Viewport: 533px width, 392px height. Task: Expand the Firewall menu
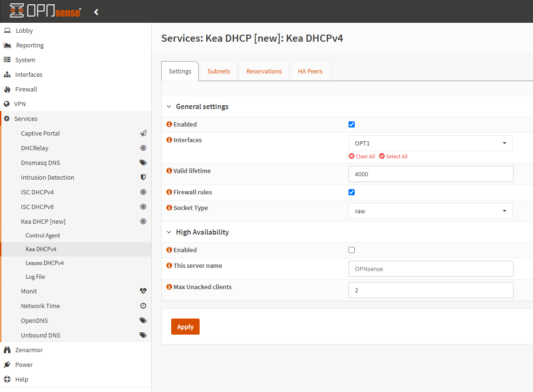click(x=75, y=89)
